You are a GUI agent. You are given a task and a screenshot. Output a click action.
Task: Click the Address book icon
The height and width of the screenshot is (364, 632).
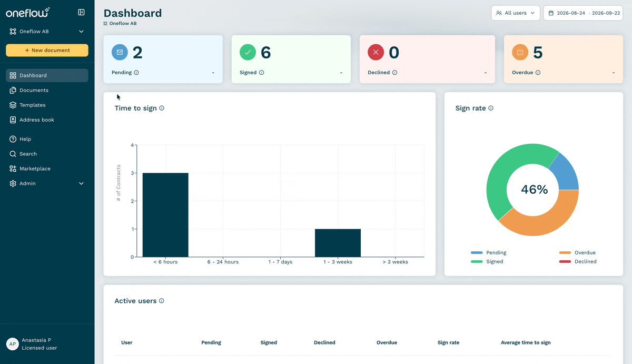[x=13, y=120]
